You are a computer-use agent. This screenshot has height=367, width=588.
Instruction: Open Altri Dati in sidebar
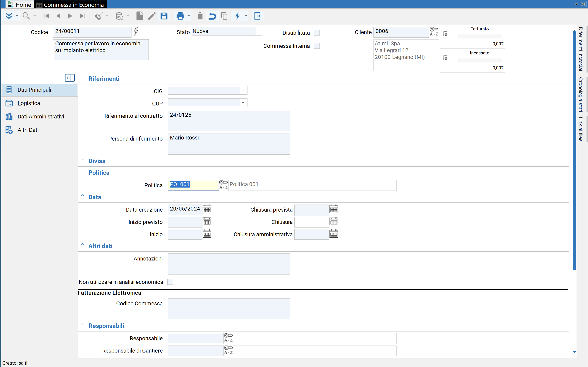pos(39,130)
